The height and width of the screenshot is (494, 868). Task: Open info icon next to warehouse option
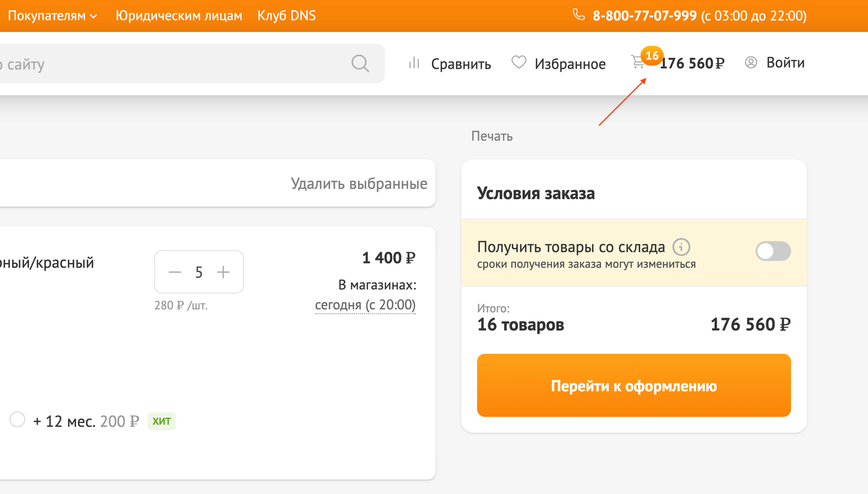click(681, 247)
